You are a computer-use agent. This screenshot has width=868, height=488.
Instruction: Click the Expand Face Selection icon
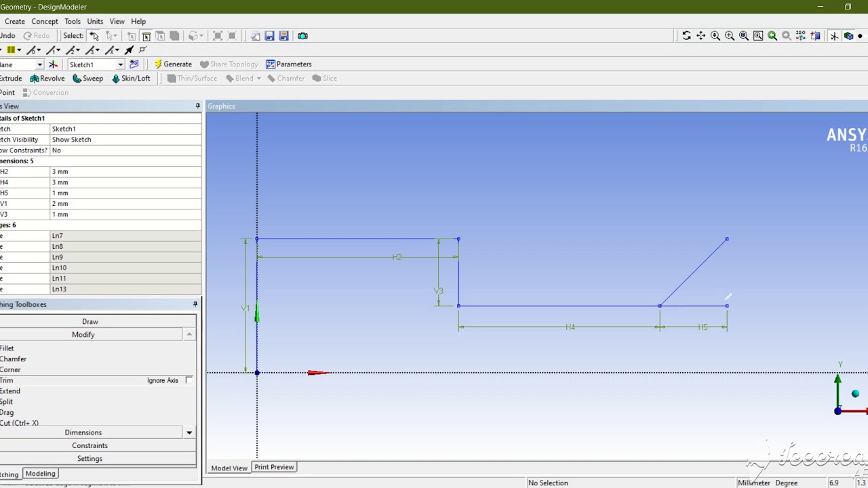[218, 36]
